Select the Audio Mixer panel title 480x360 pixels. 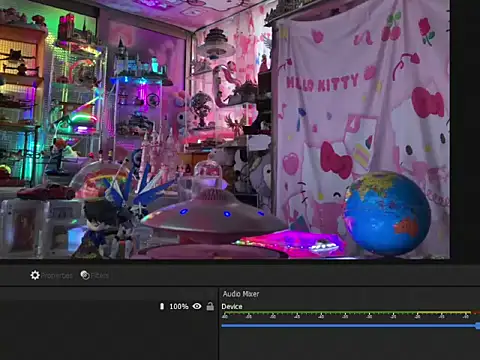[241, 294]
